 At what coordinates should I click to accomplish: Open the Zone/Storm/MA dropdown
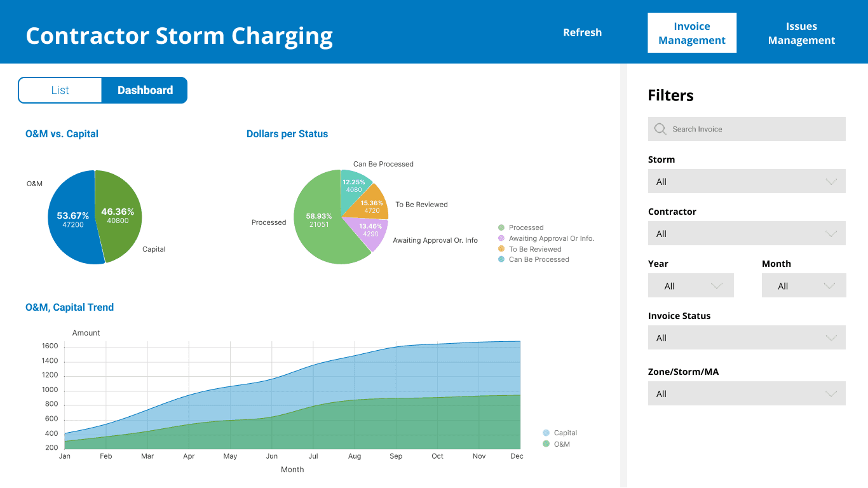(x=747, y=394)
